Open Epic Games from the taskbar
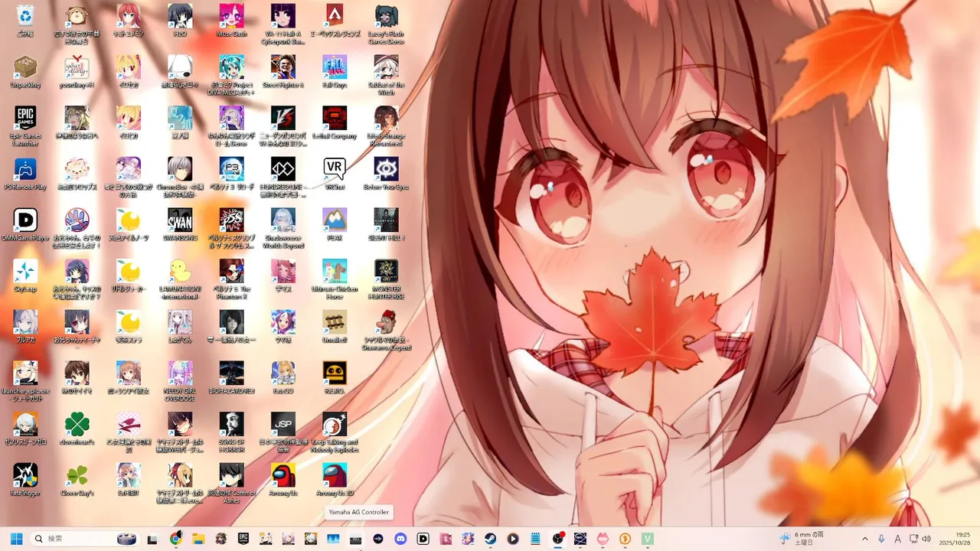The width and height of the screenshot is (980, 551). [x=243, y=539]
